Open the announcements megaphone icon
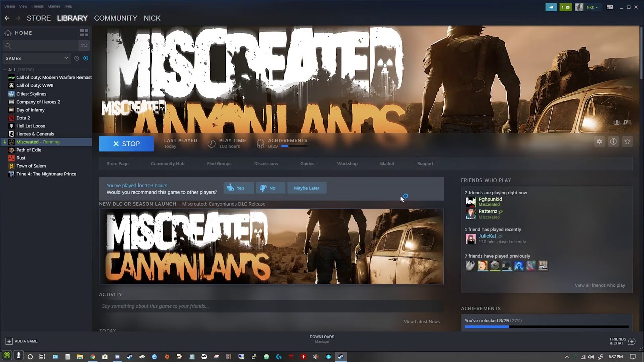Image resolution: width=644 pixels, height=362 pixels. coord(551,7)
